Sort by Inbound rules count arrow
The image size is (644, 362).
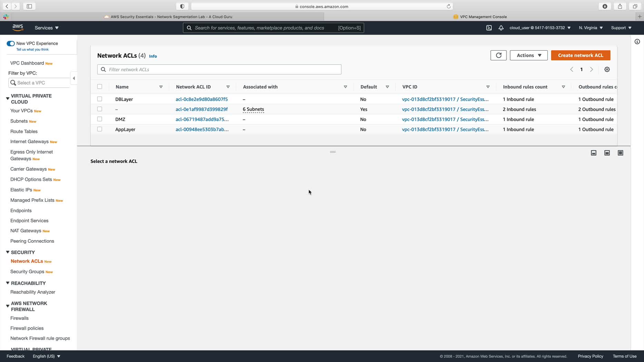point(564,87)
